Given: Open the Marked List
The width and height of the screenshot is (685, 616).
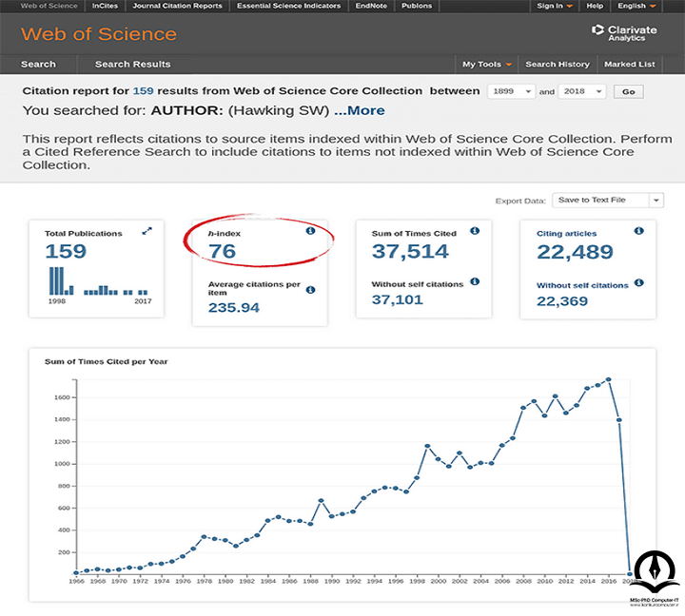Looking at the screenshot, I should [x=630, y=65].
